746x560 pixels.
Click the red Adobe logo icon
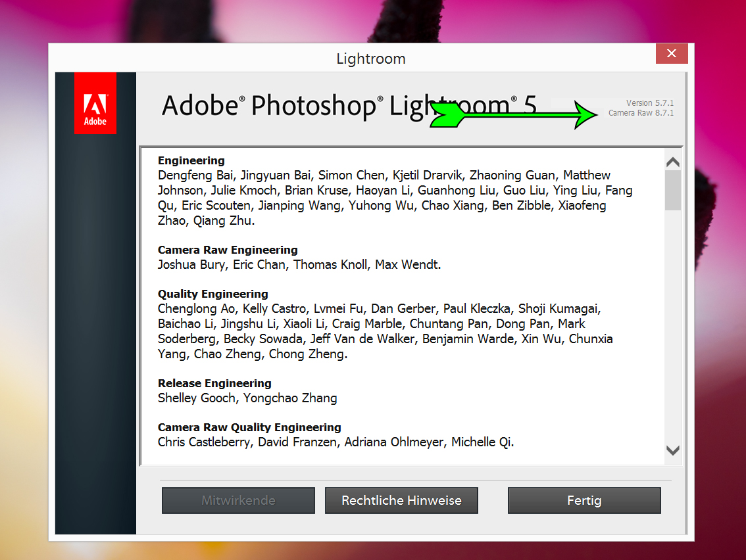(x=95, y=103)
